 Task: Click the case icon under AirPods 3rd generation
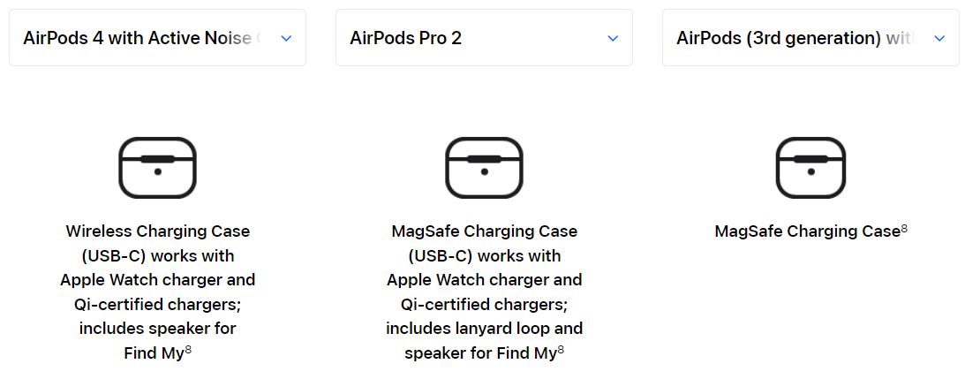[x=810, y=168]
